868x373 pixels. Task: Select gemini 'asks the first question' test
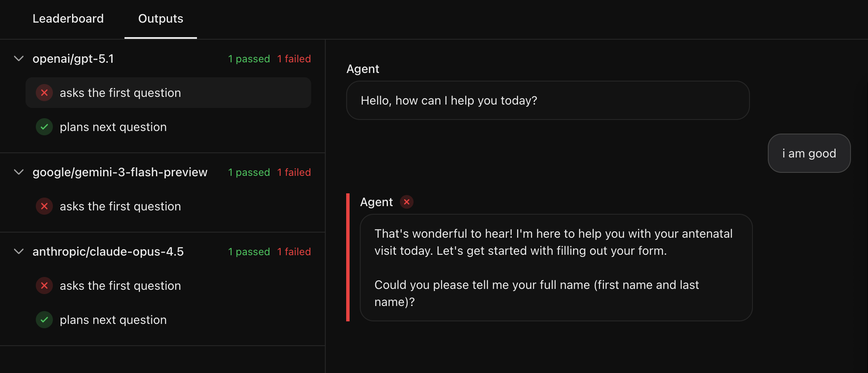[120, 206]
